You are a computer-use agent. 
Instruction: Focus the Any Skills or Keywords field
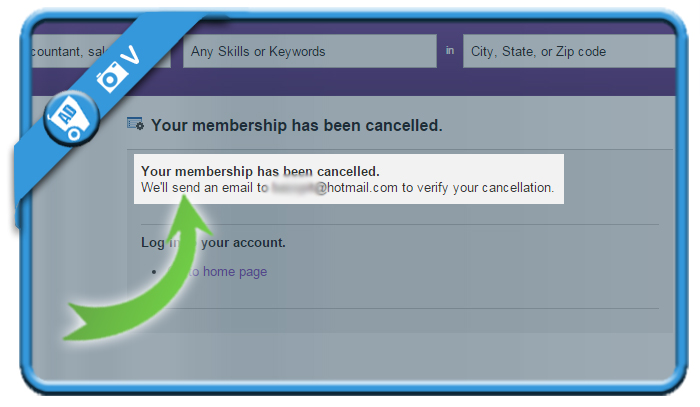(x=309, y=51)
